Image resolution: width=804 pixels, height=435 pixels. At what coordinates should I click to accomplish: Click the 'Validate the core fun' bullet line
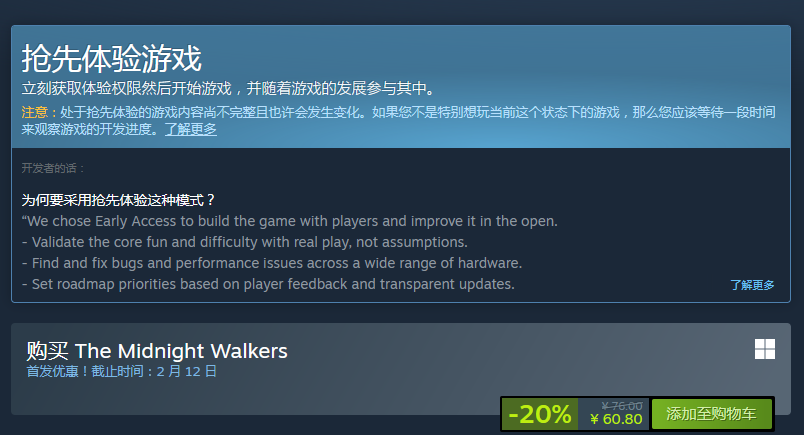[x=245, y=242]
